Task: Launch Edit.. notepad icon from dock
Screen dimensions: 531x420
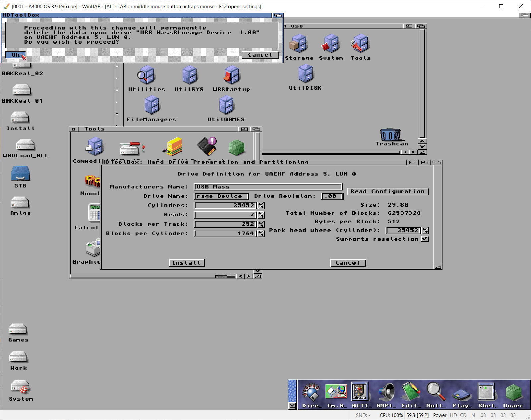Action: (411, 392)
